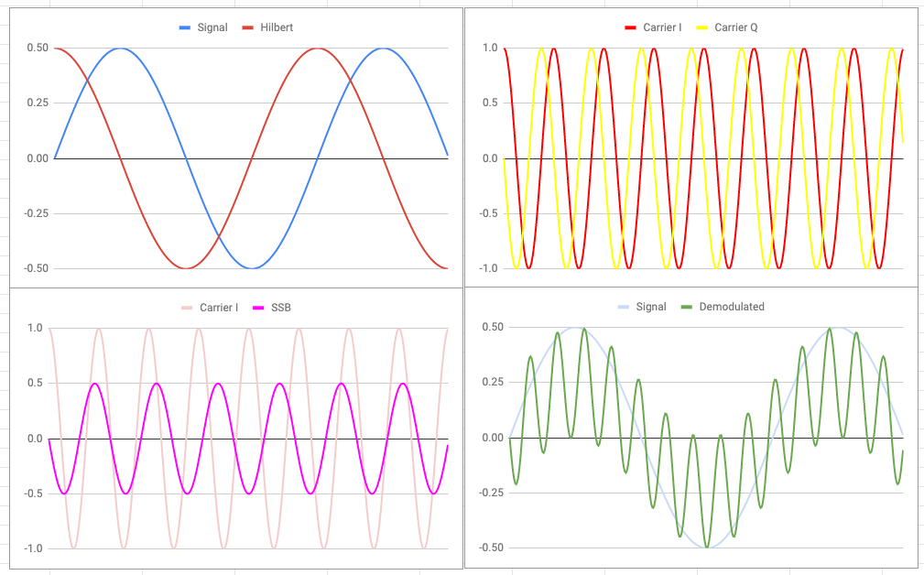Screen dimensions: 924x575
Task: Click the 0.00 axis label in Demodulated chart
Action: (494, 437)
